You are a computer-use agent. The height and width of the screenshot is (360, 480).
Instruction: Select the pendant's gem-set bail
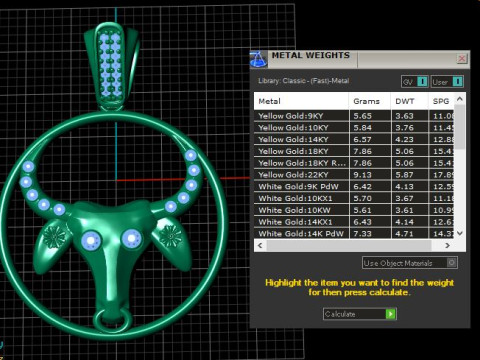pos(111,67)
